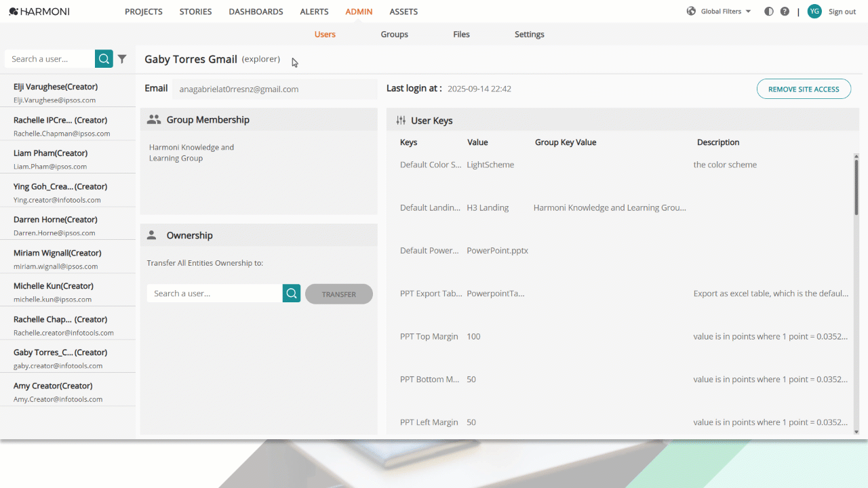Click the YG user avatar

[x=814, y=12]
